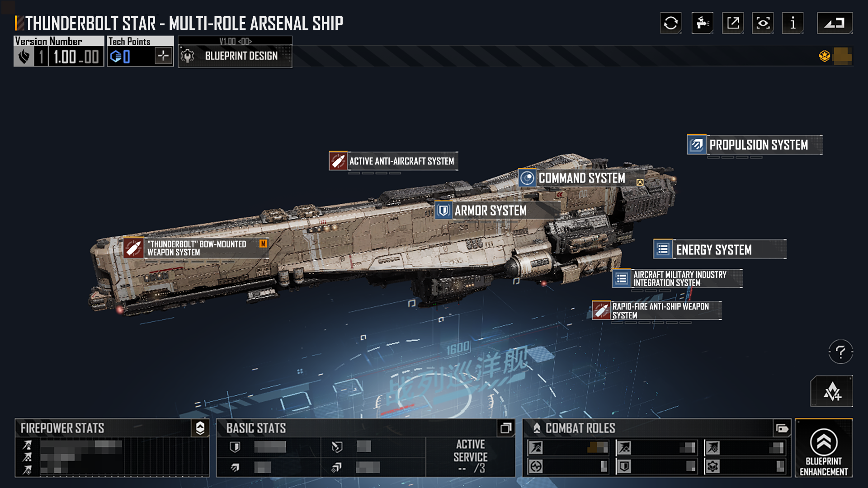Click the refresh/rotate icon in top toolbar
The height and width of the screenshot is (488, 868).
pyautogui.click(x=670, y=23)
